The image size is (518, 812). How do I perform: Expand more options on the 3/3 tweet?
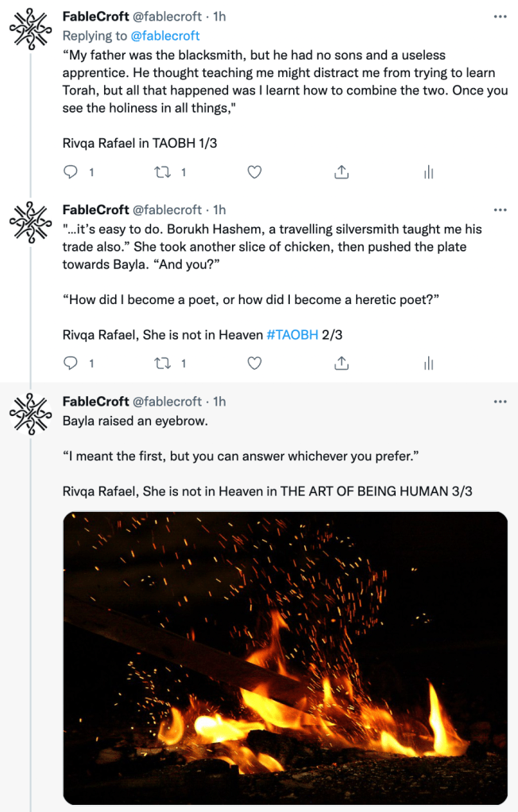500,402
